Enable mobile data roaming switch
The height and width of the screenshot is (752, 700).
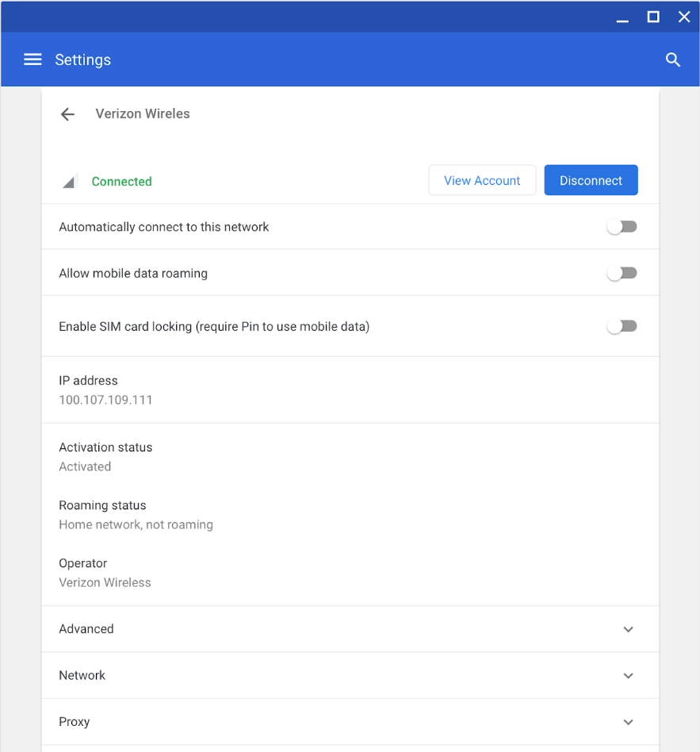coord(622,273)
